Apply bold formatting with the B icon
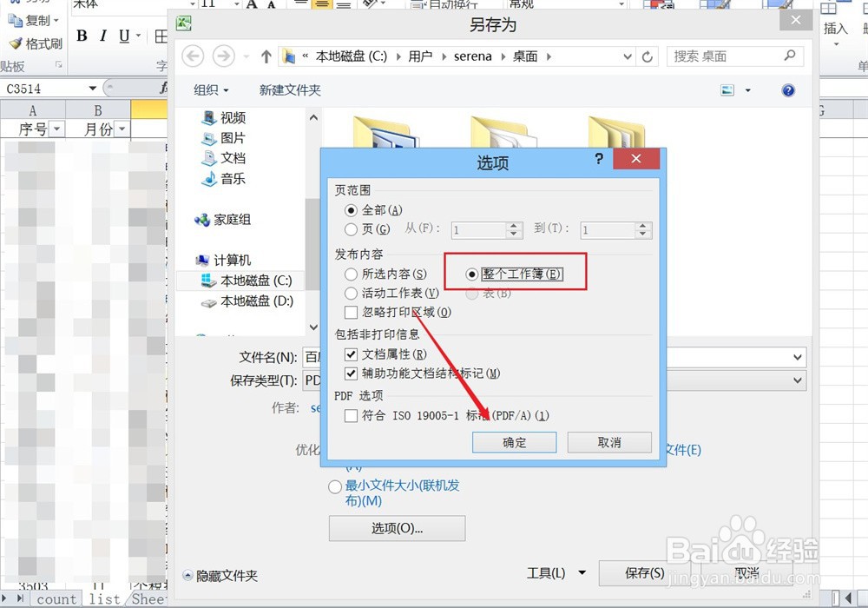Viewport: 868px width, 608px height. coord(82,36)
